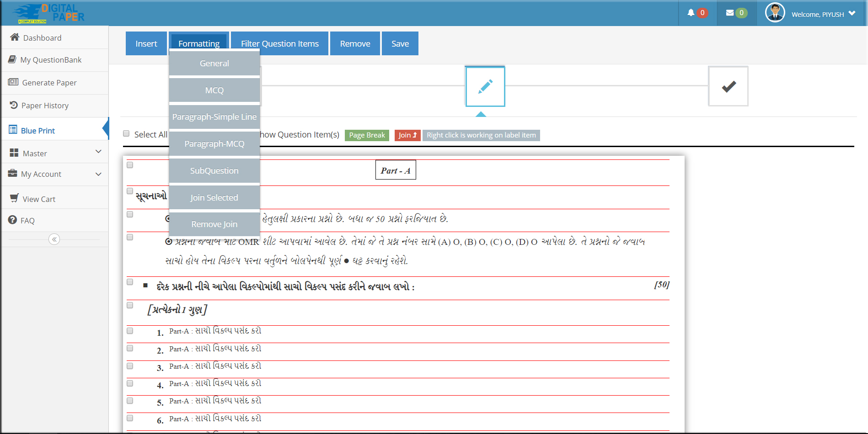Viewport: 868px width, 434px height.
Task: Open FAQ help in the sidebar
Action: point(27,221)
